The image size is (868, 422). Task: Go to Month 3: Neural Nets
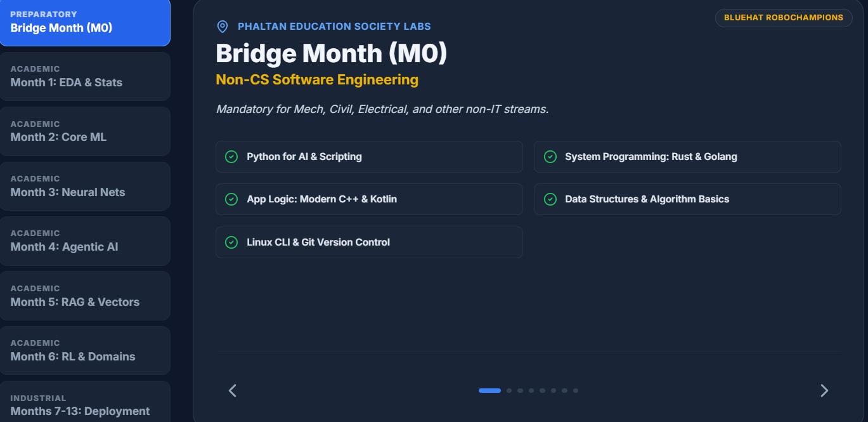(x=85, y=187)
